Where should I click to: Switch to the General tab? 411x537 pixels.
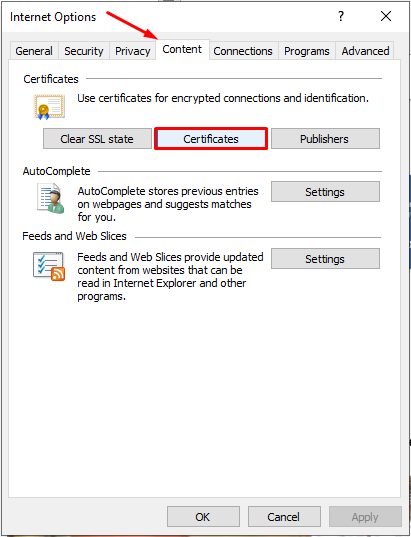34,51
